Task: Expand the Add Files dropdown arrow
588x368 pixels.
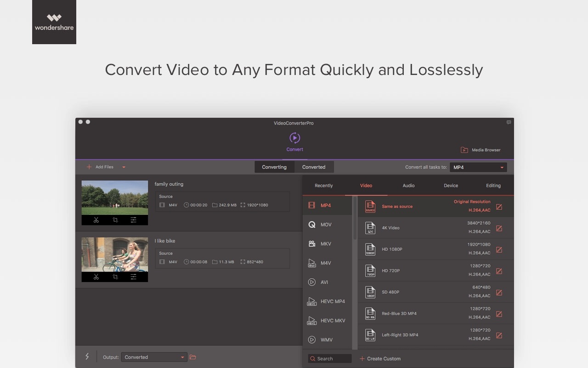Action: pos(124,167)
